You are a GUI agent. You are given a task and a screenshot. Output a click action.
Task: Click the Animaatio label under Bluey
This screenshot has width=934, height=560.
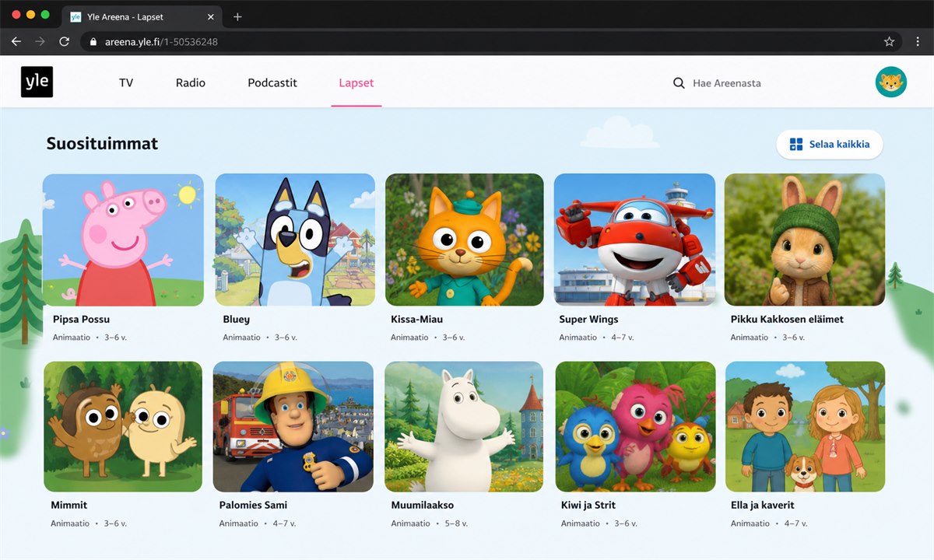click(241, 338)
